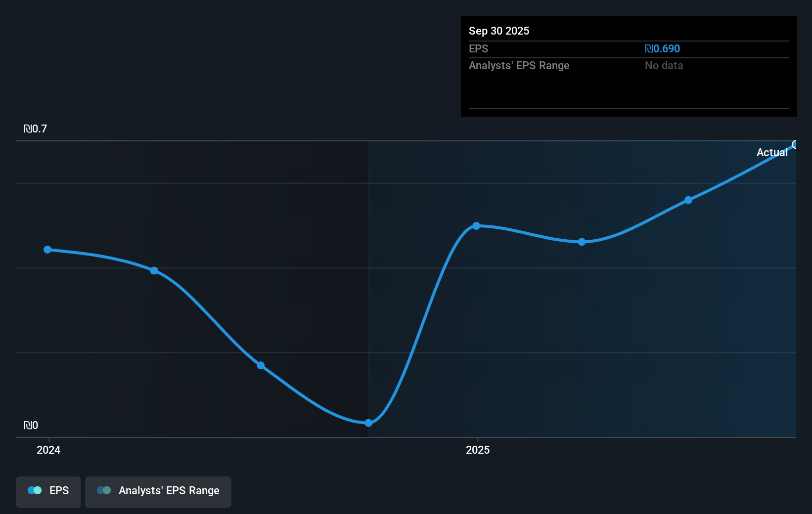Select the first 2024 EPS data point

47,250
